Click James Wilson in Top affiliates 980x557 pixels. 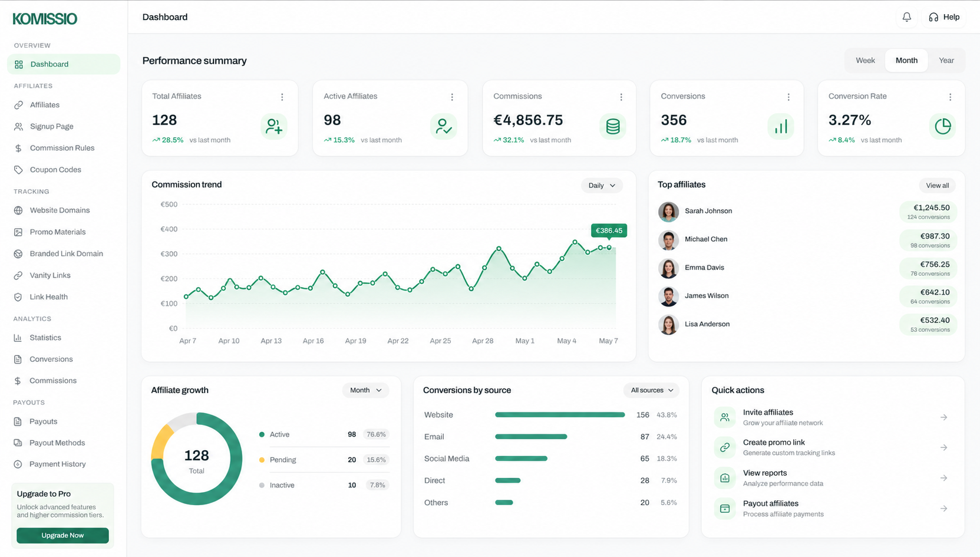tap(707, 296)
